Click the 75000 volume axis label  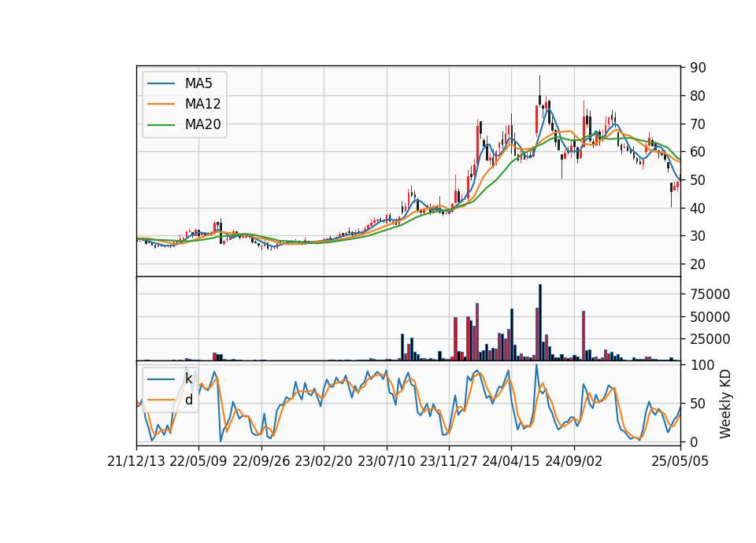pyautogui.click(x=710, y=294)
